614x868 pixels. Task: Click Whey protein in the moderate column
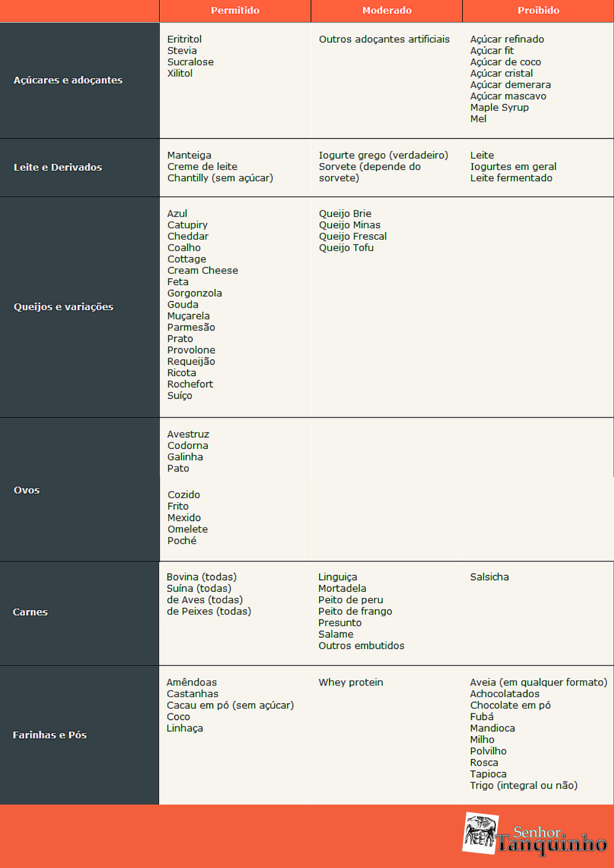tap(350, 682)
